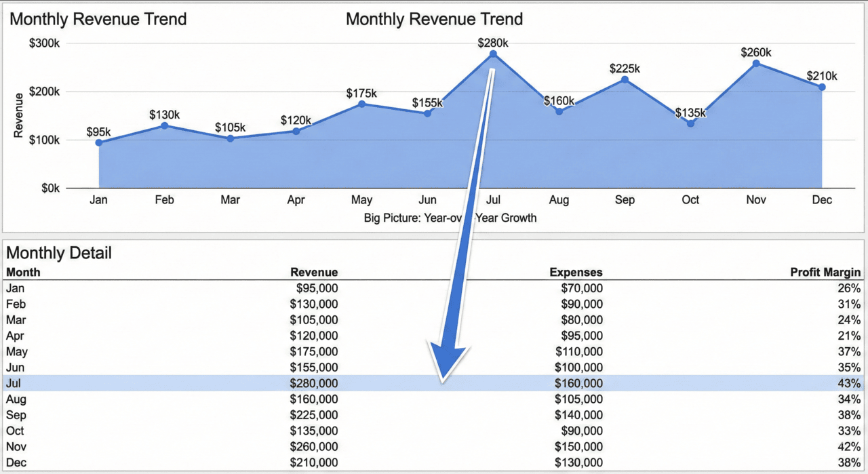Image resolution: width=868 pixels, height=474 pixels.
Task: Select the December $210k data point
Action: pyautogui.click(x=821, y=87)
